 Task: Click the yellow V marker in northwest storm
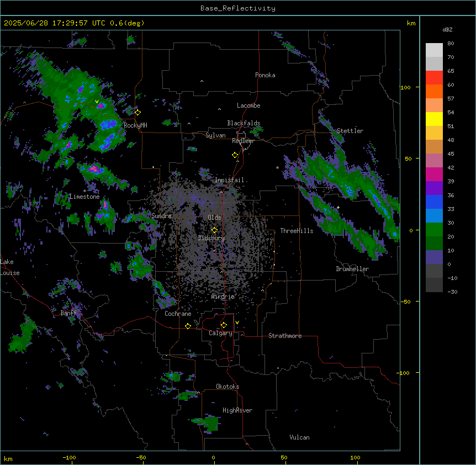tap(97, 102)
